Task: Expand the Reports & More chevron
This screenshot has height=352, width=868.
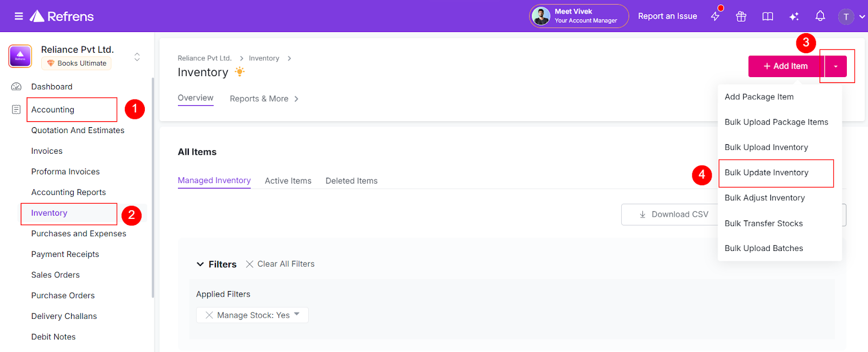Action: click(x=296, y=99)
